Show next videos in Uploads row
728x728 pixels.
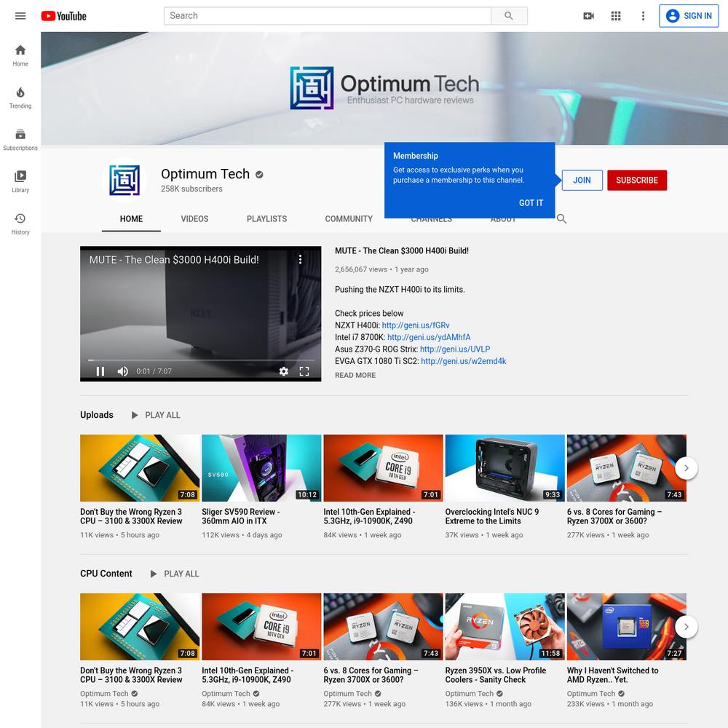[687, 468]
